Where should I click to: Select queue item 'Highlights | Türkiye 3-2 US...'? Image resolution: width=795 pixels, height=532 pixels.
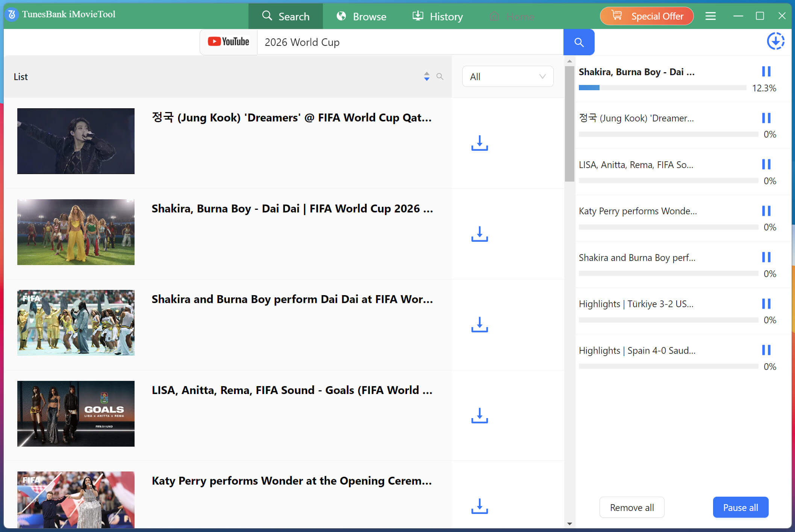(636, 304)
